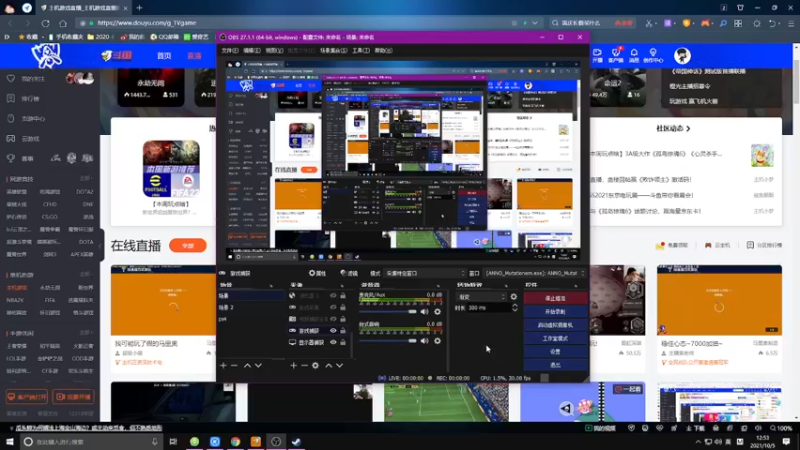The width and height of the screenshot is (800, 450).
Task: Move source down in Sources panel
Action: point(340,365)
